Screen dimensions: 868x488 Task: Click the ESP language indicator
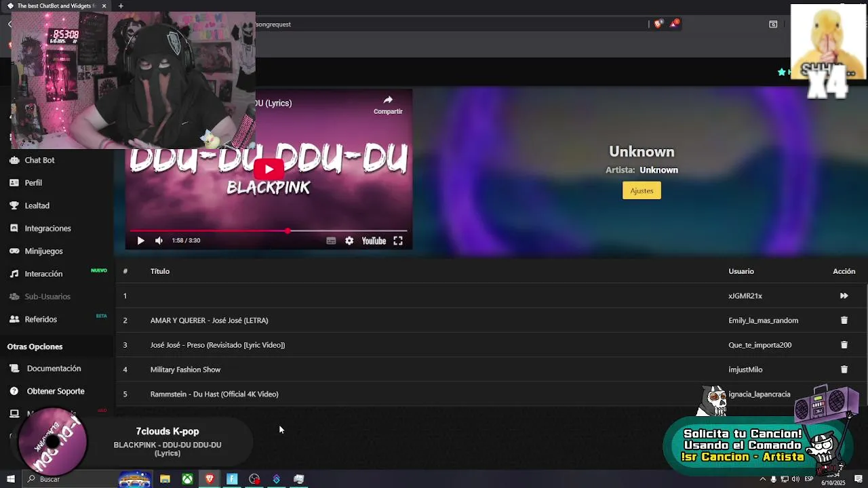[809, 479]
